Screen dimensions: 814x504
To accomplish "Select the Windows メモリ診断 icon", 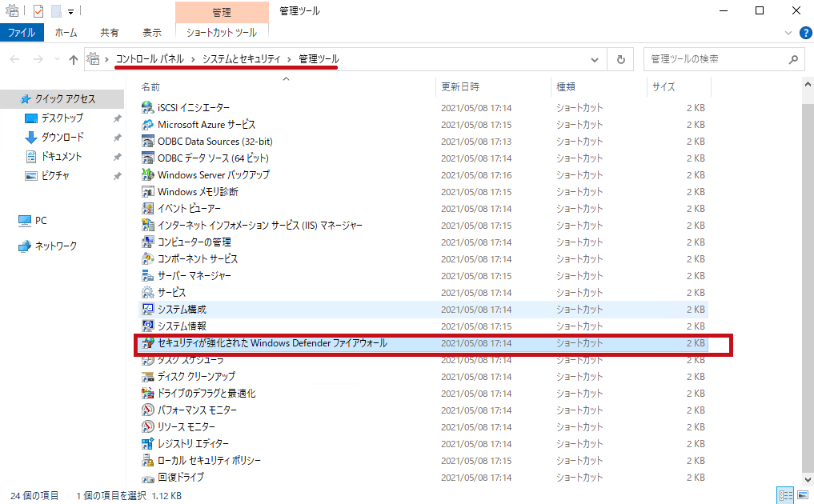I will [147, 191].
